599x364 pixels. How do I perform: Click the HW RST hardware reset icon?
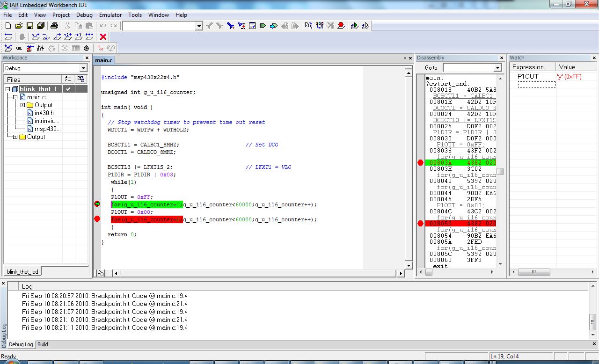(41, 48)
